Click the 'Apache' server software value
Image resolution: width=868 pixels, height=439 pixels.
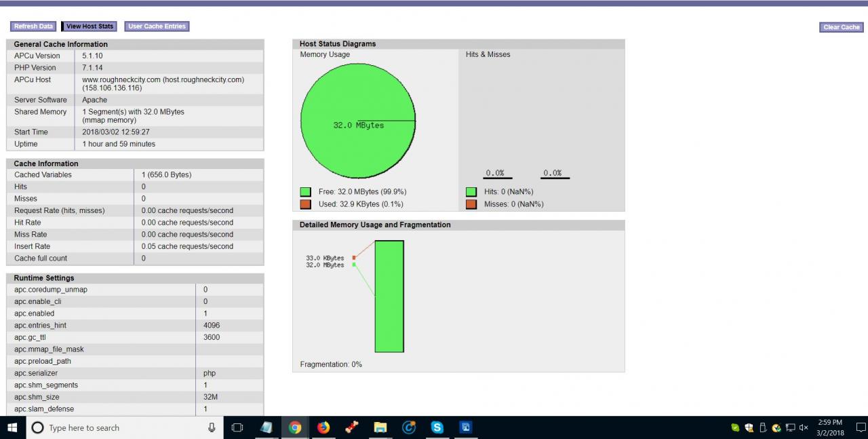click(x=95, y=100)
